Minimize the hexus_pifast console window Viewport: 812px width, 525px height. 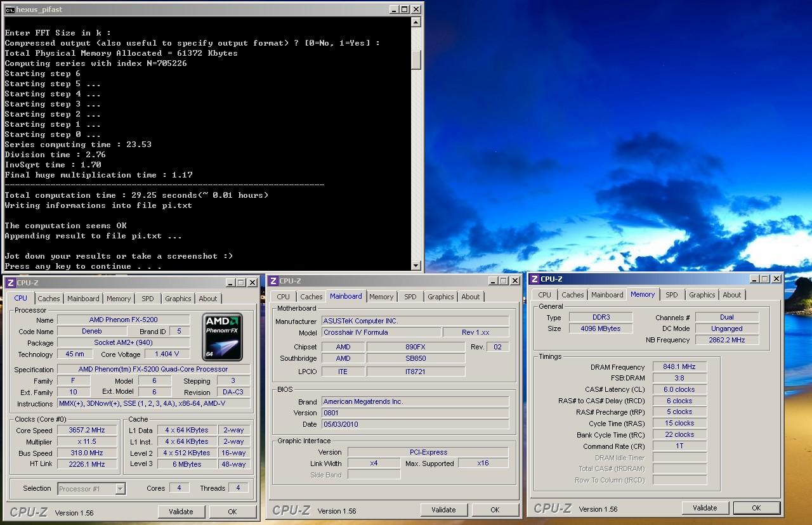pyautogui.click(x=393, y=10)
